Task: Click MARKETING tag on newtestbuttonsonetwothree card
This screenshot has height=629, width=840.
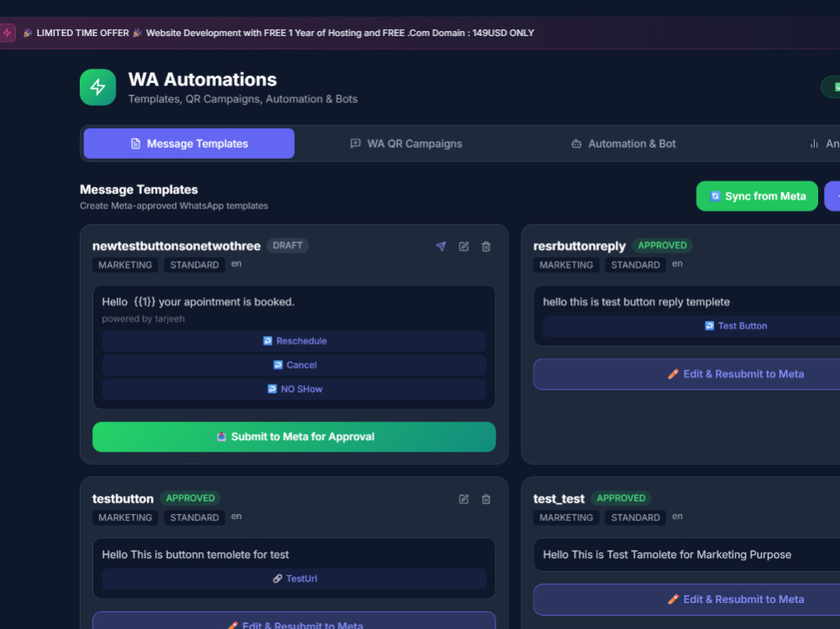Action: (125, 265)
